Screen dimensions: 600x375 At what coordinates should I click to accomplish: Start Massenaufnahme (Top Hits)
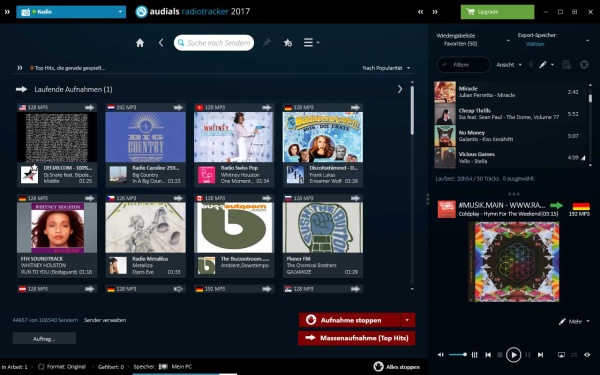[x=357, y=338]
